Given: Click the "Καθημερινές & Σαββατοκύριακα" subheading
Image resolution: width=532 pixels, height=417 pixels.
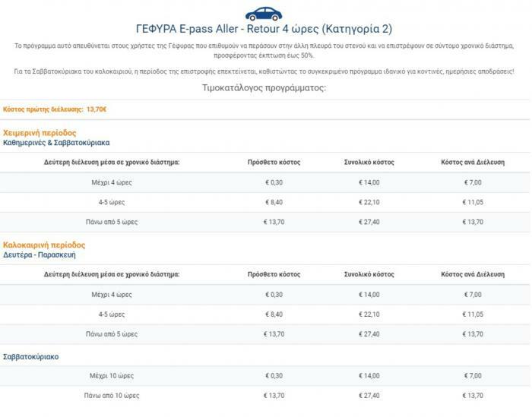Looking at the screenshot, I should (56, 143).
